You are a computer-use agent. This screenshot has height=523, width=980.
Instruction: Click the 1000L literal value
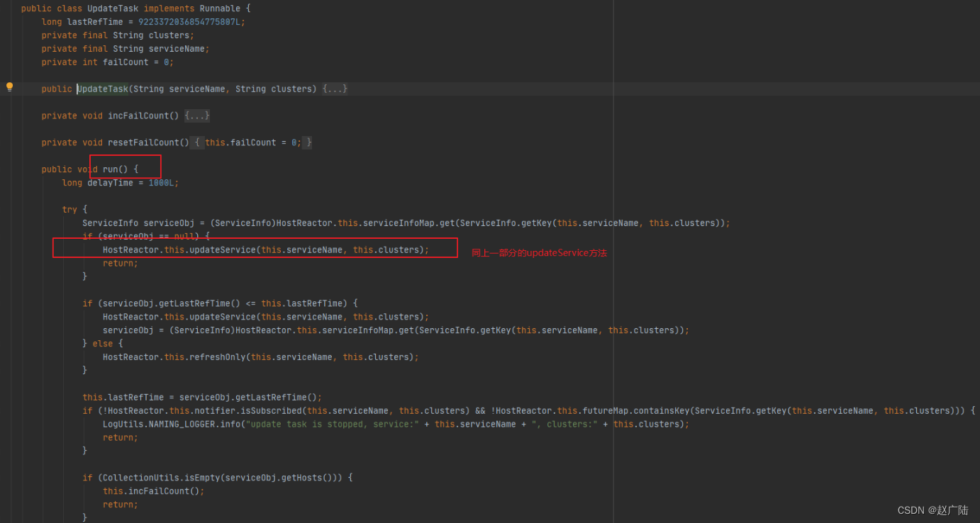pos(161,183)
